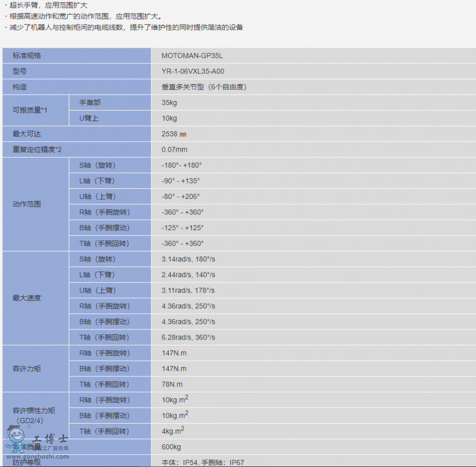
Task: Click 'S轴（旋转）' under 动作范围
Action: (x=97, y=165)
